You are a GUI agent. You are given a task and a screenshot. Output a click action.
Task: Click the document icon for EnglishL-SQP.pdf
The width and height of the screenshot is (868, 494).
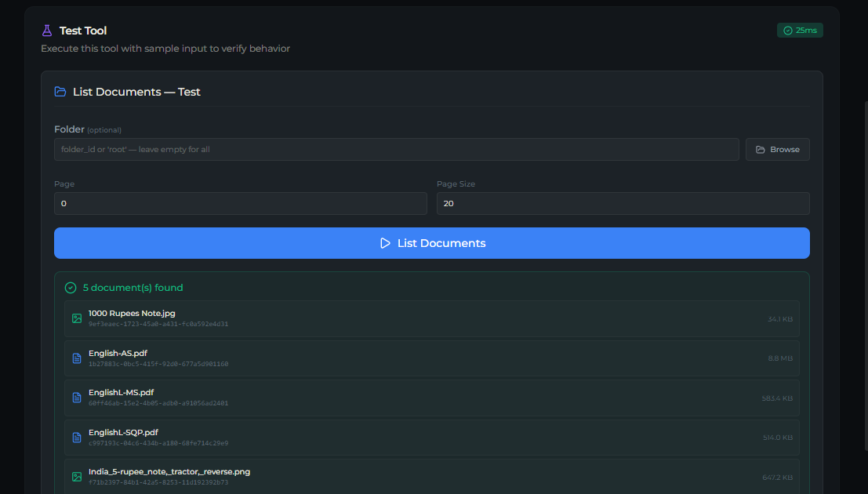(77, 438)
